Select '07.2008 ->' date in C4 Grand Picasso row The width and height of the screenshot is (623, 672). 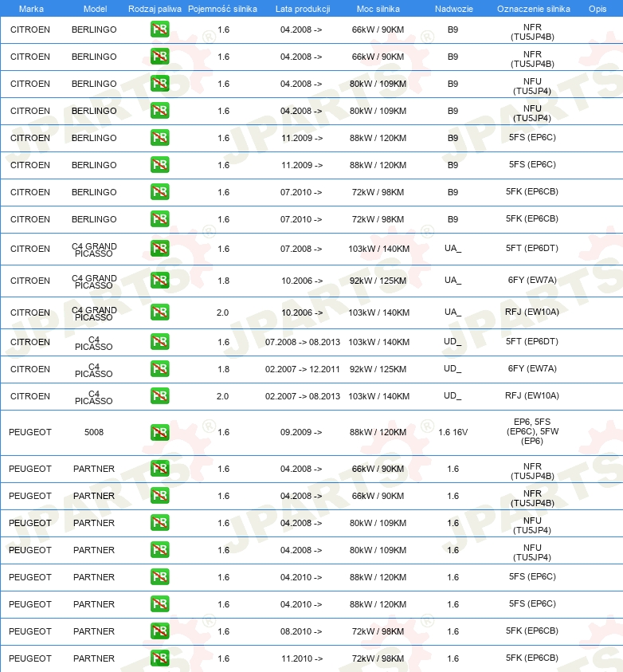pyautogui.click(x=301, y=249)
